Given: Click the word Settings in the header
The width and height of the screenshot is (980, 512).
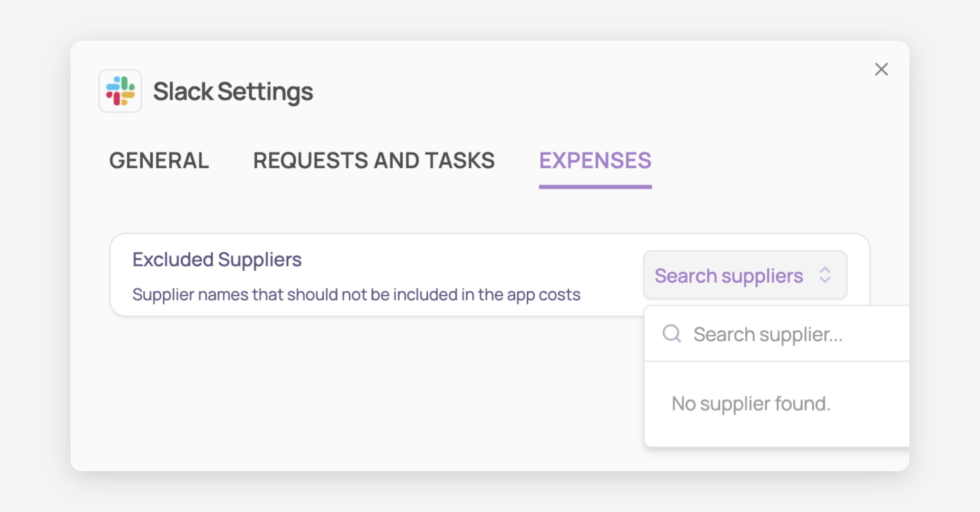Looking at the screenshot, I should tap(265, 91).
